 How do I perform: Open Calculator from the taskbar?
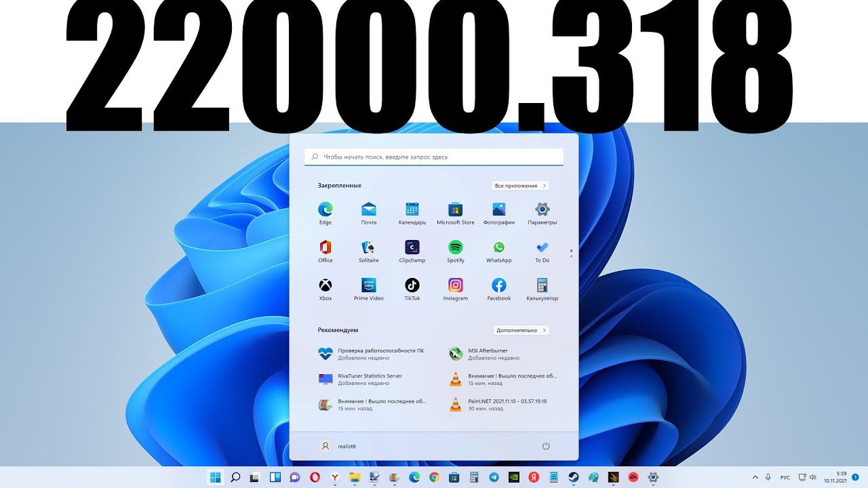tap(474, 477)
